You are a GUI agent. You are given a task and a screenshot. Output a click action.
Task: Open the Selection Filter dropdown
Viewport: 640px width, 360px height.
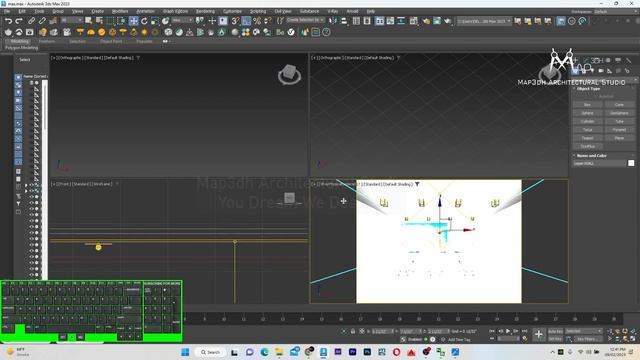click(x=71, y=20)
